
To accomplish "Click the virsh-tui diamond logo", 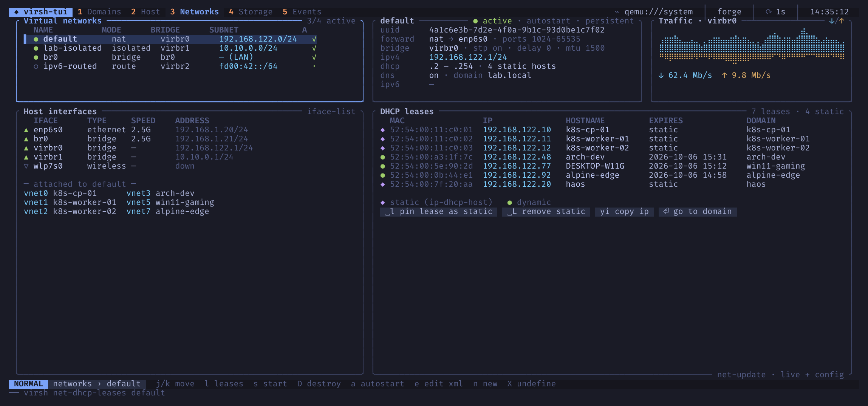I will point(16,12).
